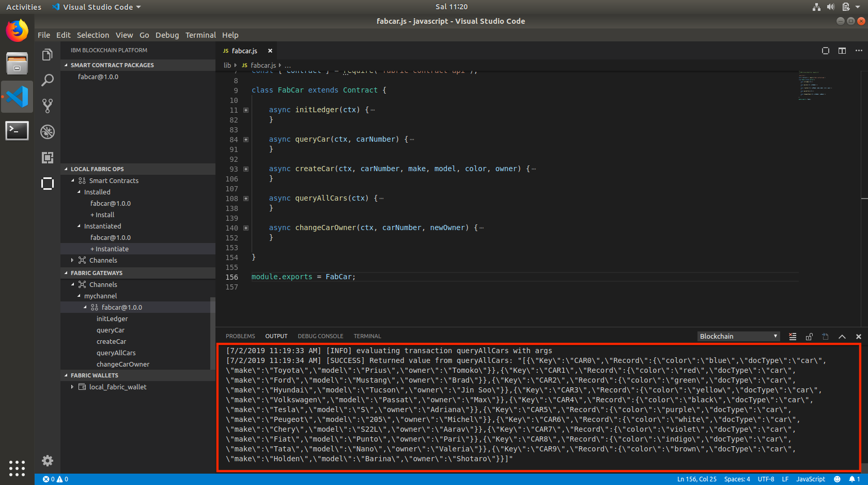Image resolution: width=868 pixels, height=485 pixels.
Task: Open the Manage gear in activity bar
Action: (48, 461)
